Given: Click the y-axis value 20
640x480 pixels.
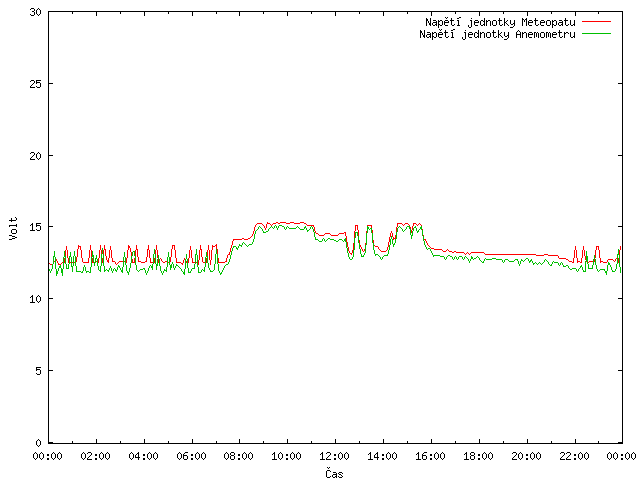Looking at the screenshot, I should click(36, 156).
